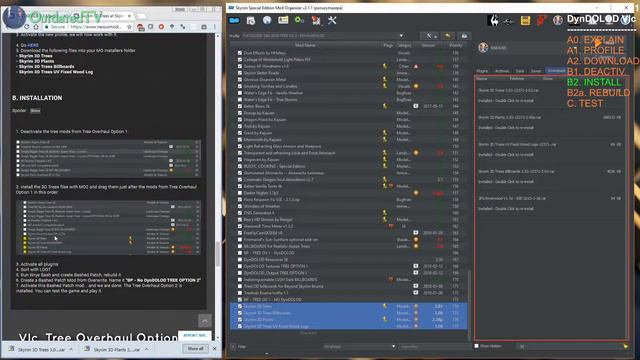Viewport: 640px width, 360px height.
Task: Click reload icon in Chrome window
Action: point(27,27)
